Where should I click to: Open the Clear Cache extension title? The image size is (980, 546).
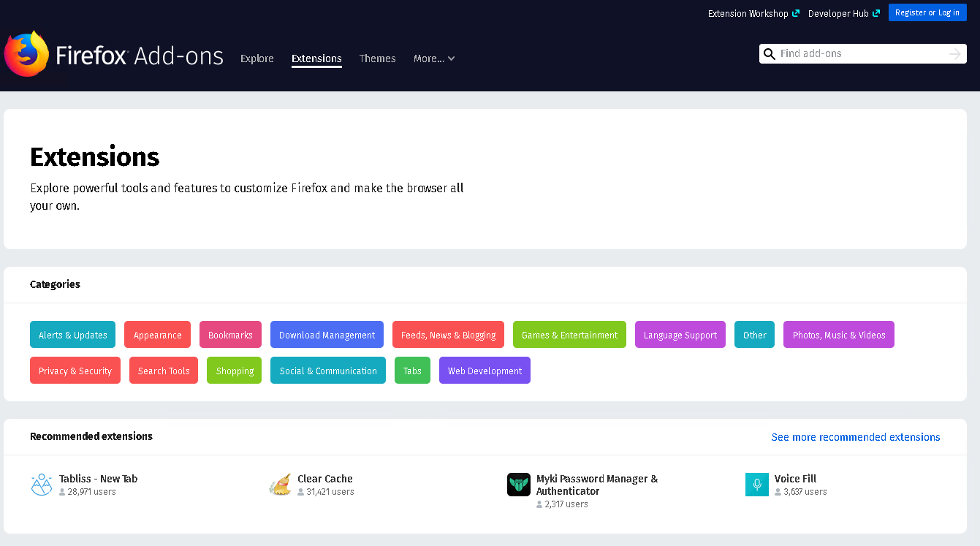tap(325, 479)
